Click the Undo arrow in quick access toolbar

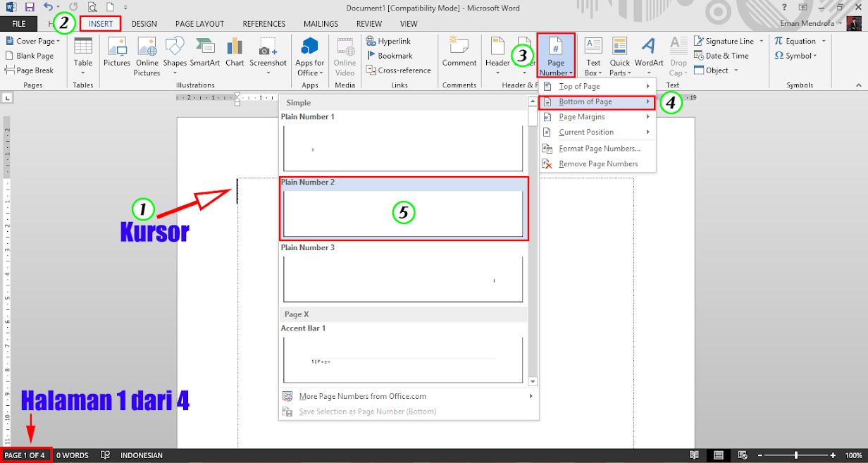click(x=48, y=7)
